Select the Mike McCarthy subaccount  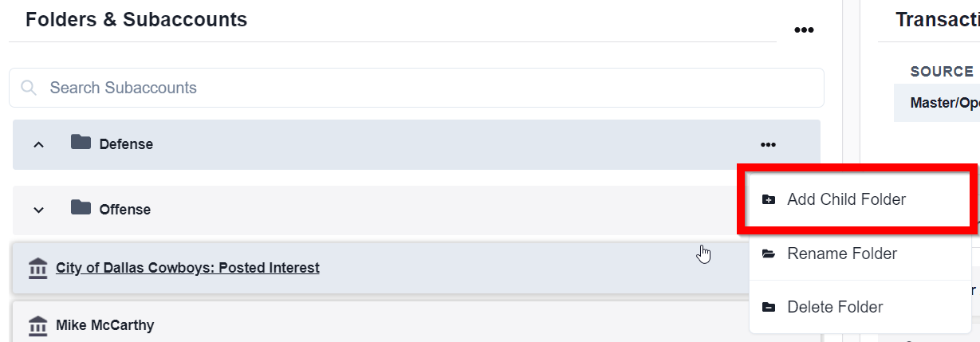click(x=104, y=325)
